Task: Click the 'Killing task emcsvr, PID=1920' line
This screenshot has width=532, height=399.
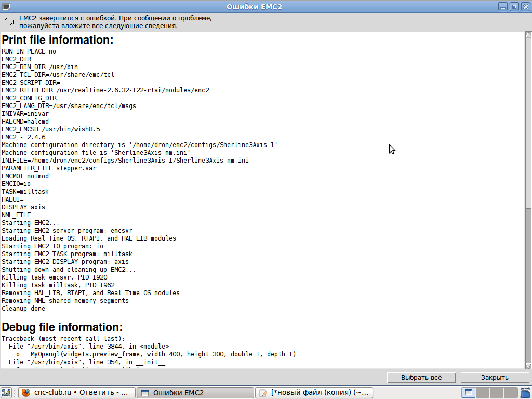Action: pos(54,277)
